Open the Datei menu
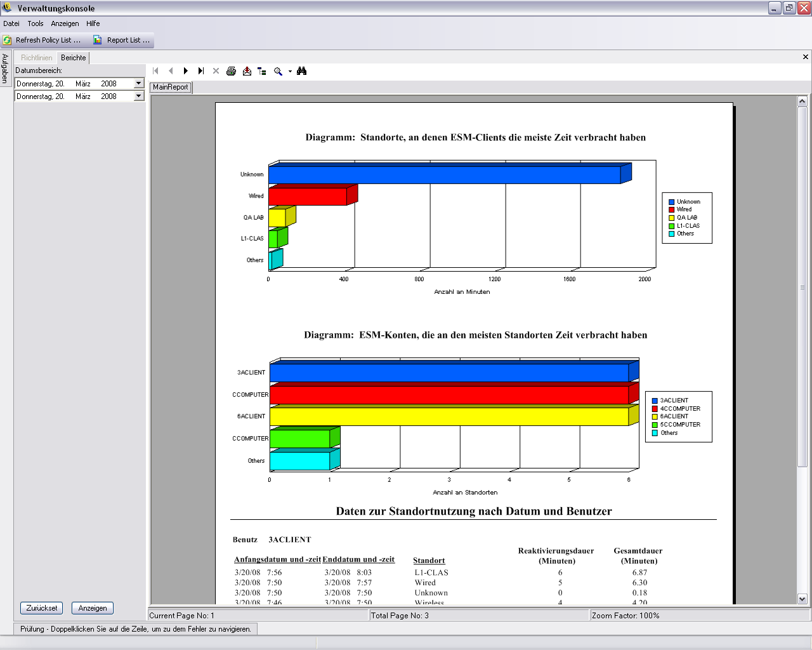Screen dimensions: 812x650 point(11,23)
